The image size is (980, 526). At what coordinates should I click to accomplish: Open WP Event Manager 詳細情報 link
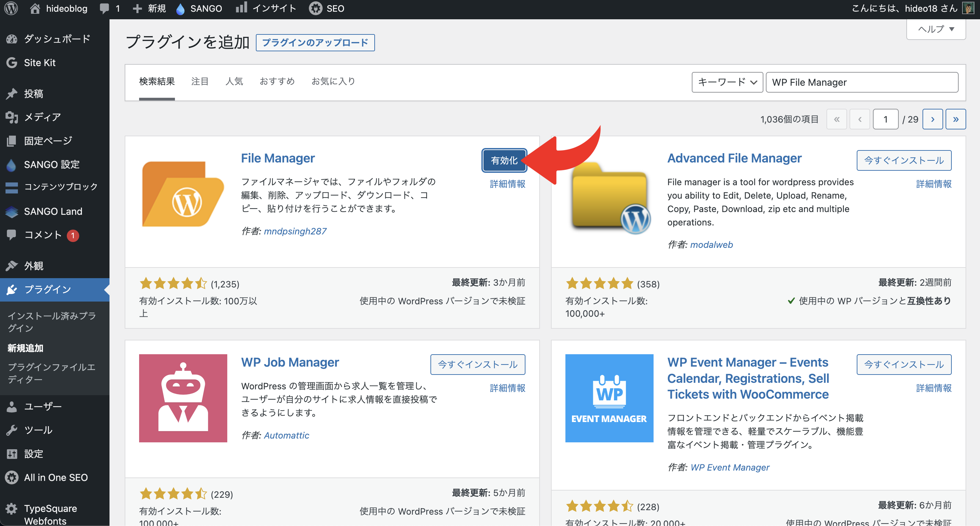click(934, 388)
